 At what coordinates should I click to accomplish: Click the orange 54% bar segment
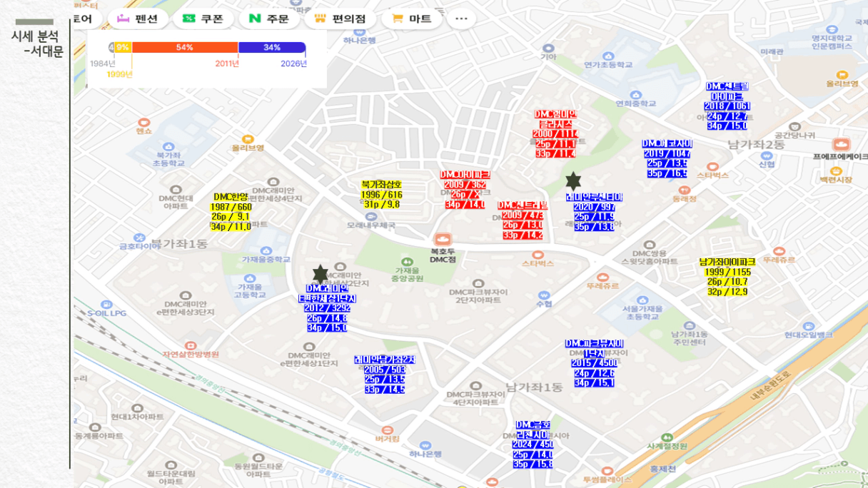[x=185, y=48]
